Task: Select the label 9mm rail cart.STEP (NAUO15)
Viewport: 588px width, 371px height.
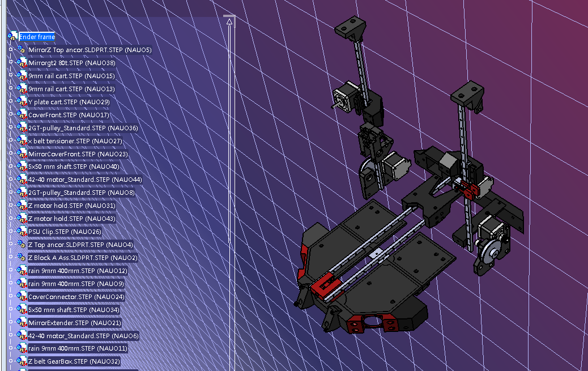Action: pos(71,76)
